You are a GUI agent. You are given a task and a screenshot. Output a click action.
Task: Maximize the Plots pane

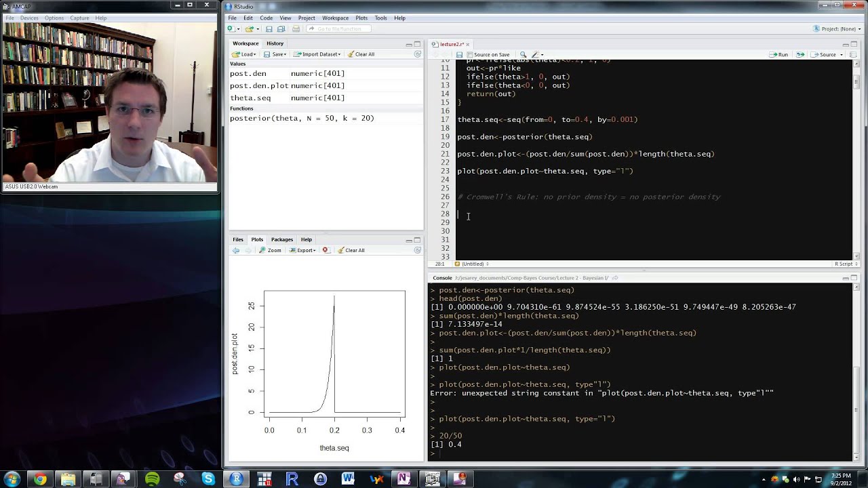coord(418,240)
